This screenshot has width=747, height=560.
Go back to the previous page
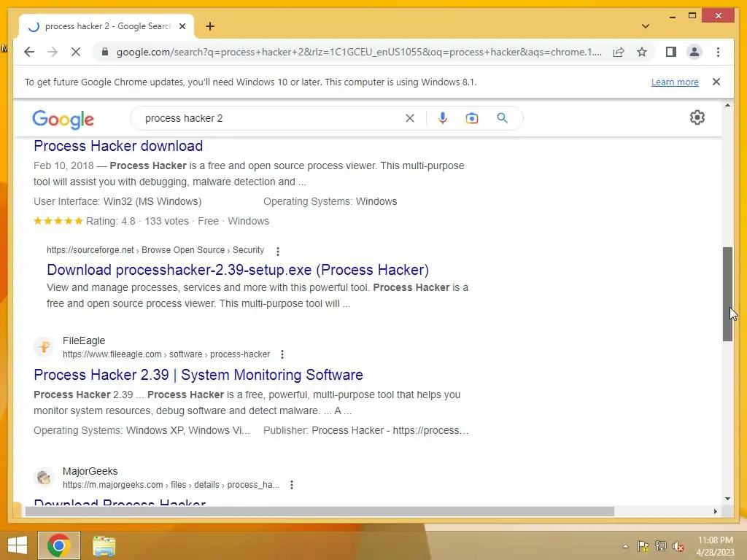[29, 52]
